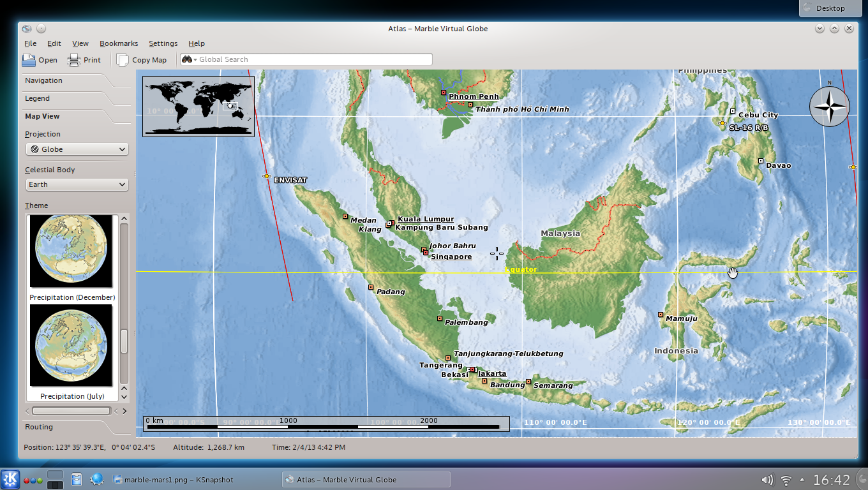Open the file manager from taskbar
868x490 pixels.
click(x=77, y=479)
